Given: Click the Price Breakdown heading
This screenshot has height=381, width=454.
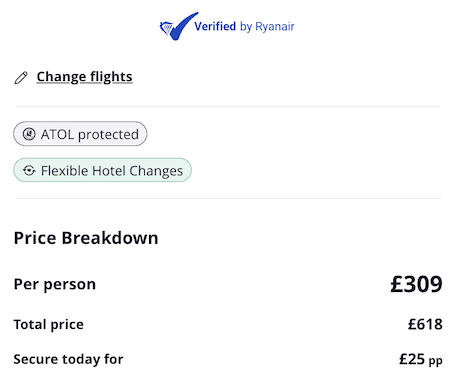Looking at the screenshot, I should click(x=86, y=238).
